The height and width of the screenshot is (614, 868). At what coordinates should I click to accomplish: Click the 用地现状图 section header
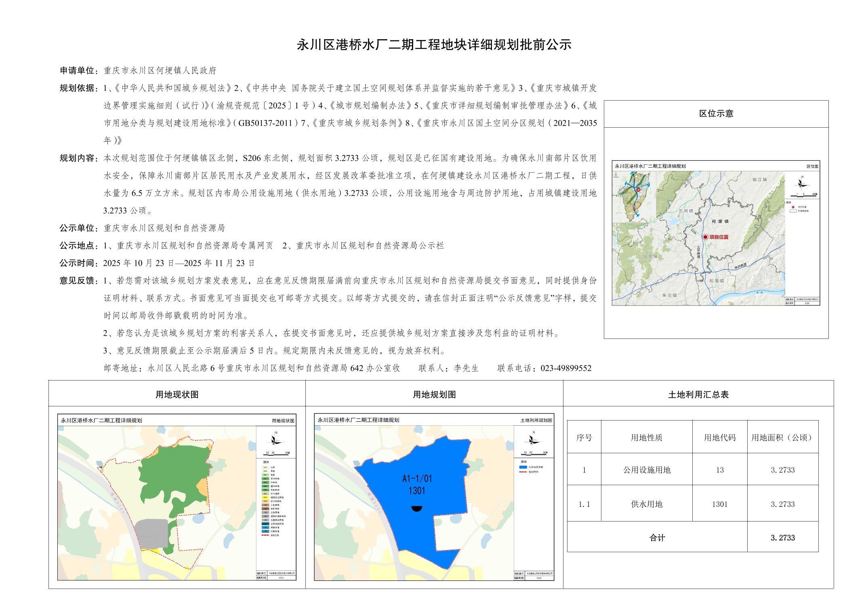[x=177, y=395]
